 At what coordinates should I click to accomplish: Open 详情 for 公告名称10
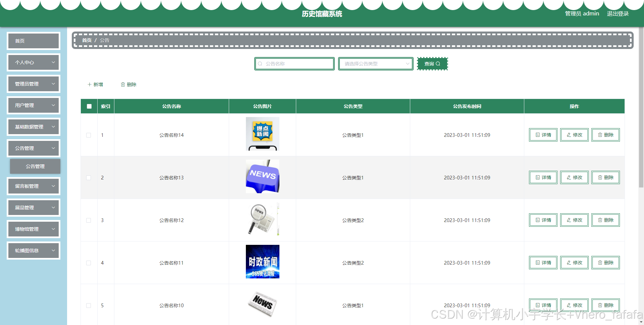(543, 305)
